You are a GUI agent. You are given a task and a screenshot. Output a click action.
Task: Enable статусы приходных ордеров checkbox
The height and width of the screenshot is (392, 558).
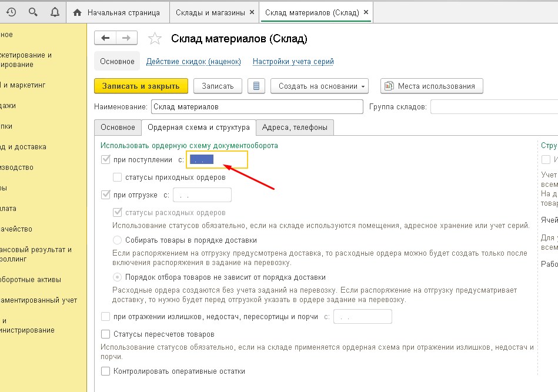[x=117, y=177]
